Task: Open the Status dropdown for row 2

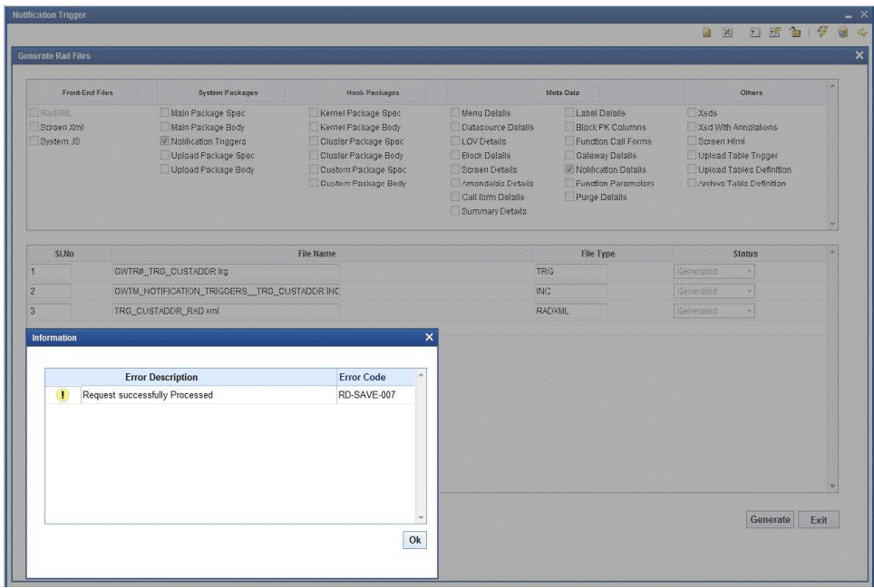Action: pos(714,291)
